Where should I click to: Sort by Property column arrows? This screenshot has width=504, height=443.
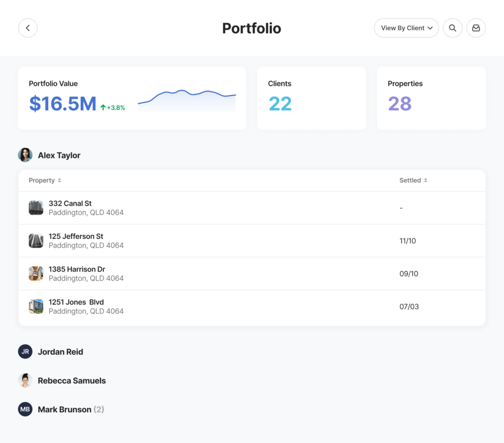(60, 181)
